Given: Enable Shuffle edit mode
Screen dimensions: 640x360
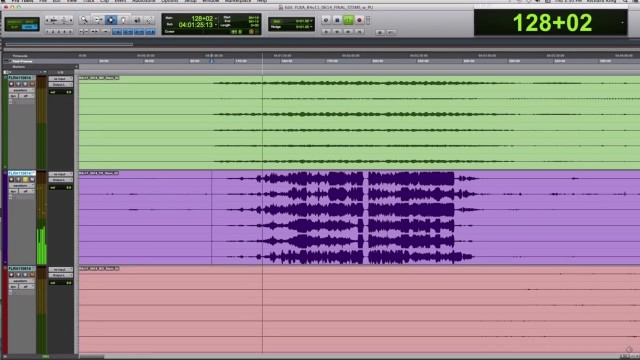Looking at the screenshot, I should click(13, 22).
